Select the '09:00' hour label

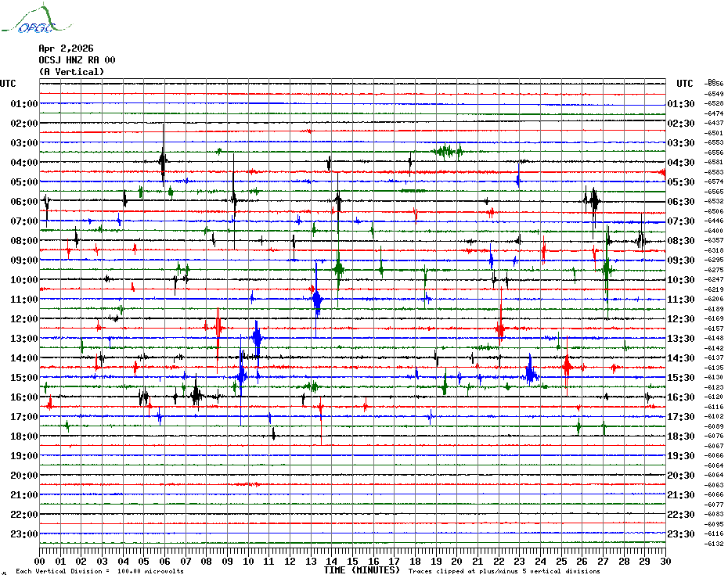pos(24,260)
